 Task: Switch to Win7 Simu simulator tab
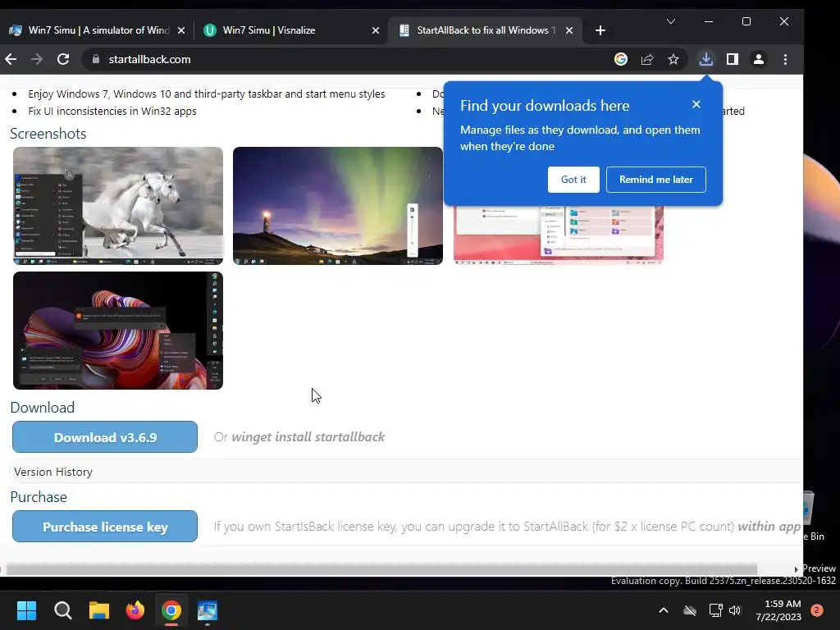(97, 30)
